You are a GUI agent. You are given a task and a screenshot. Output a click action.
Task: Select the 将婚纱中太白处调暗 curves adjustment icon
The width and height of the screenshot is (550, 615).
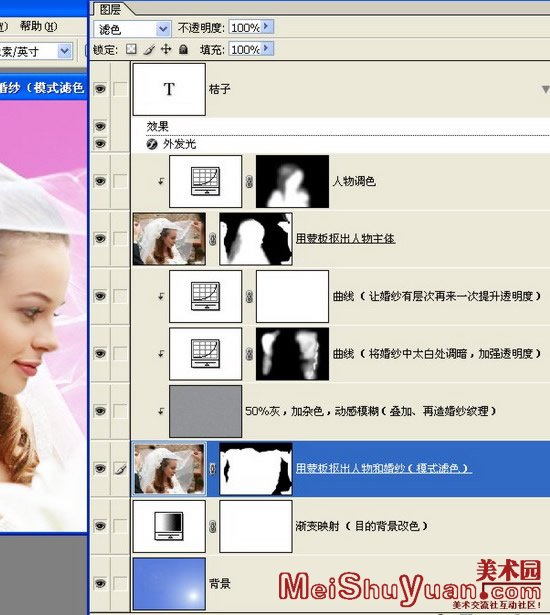[x=206, y=354]
